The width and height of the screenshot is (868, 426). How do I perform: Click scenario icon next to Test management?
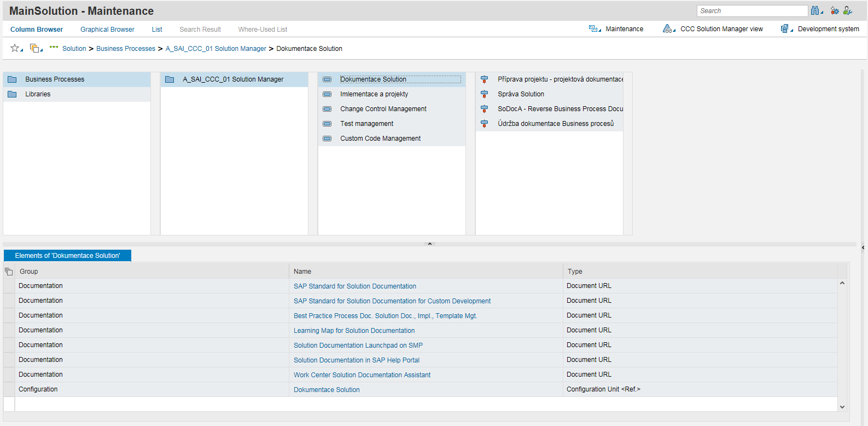(327, 124)
